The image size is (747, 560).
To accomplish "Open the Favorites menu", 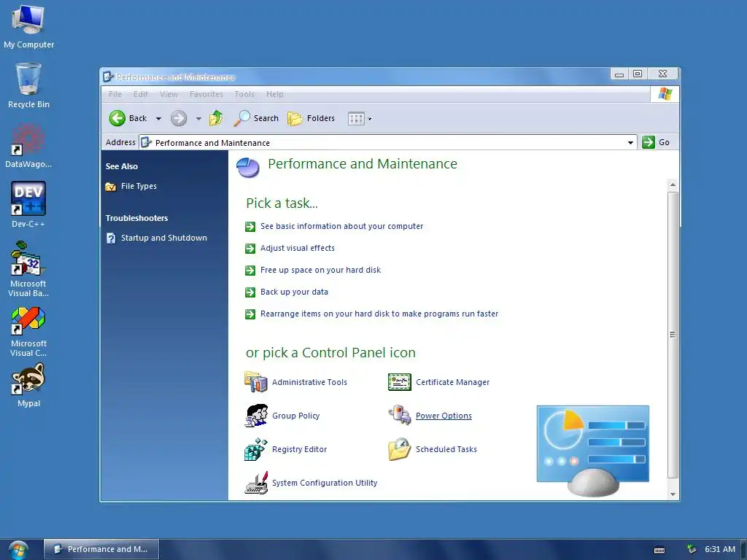I will pos(206,94).
